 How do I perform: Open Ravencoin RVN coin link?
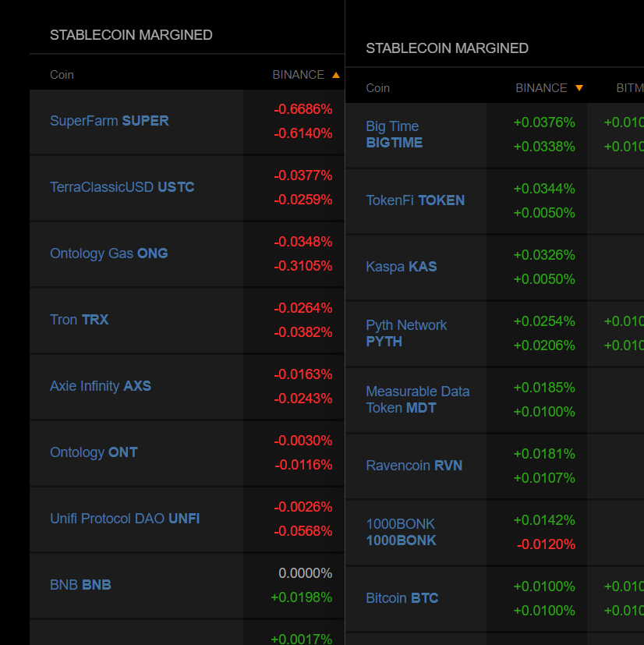[x=414, y=466]
